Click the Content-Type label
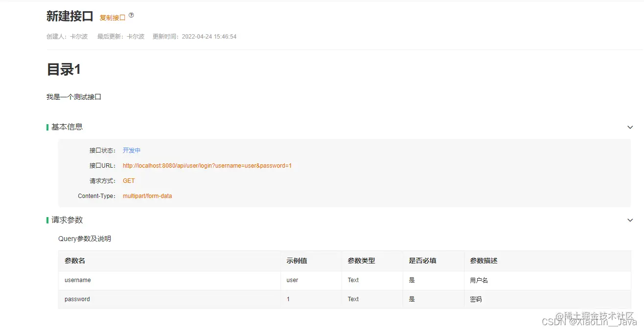The image size is (644, 331). [97, 196]
